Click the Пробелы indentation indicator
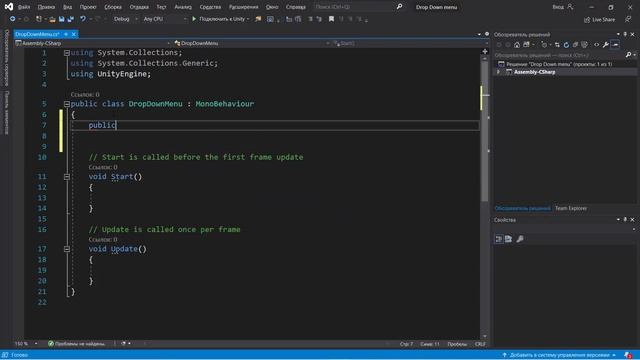The image size is (640, 360). click(457, 344)
